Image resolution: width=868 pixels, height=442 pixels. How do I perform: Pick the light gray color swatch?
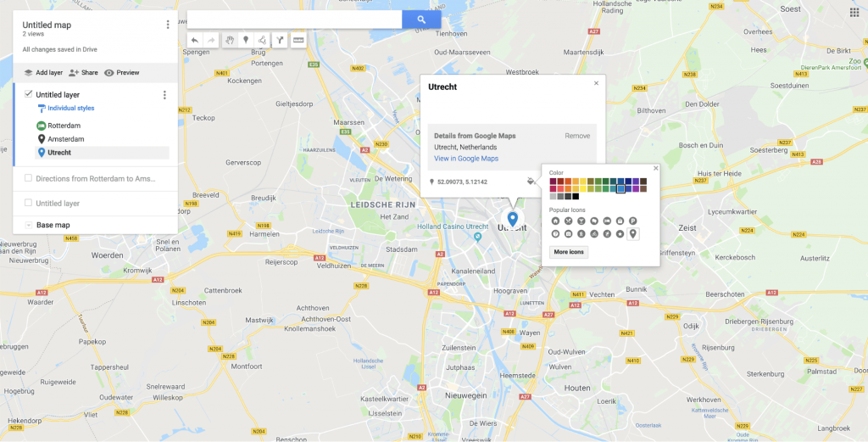[553, 196]
